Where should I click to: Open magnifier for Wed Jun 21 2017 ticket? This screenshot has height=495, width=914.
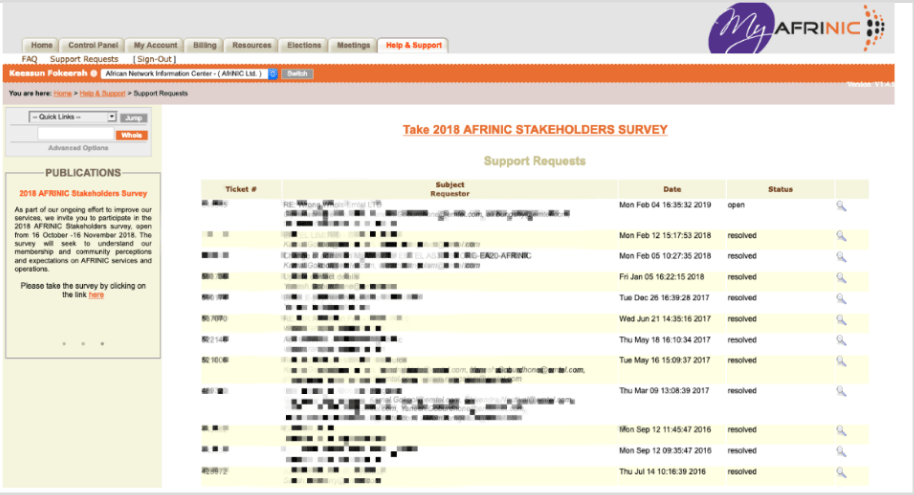pyautogui.click(x=841, y=320)
